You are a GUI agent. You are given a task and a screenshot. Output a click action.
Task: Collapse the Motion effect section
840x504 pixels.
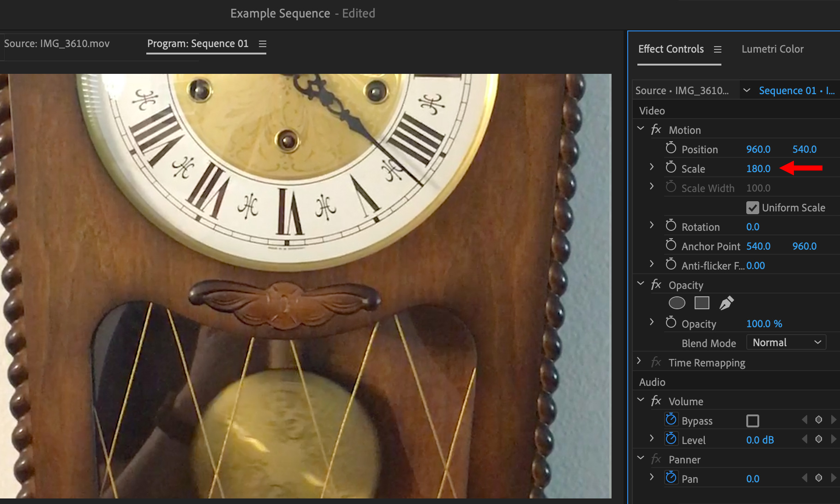coord(641,129)
